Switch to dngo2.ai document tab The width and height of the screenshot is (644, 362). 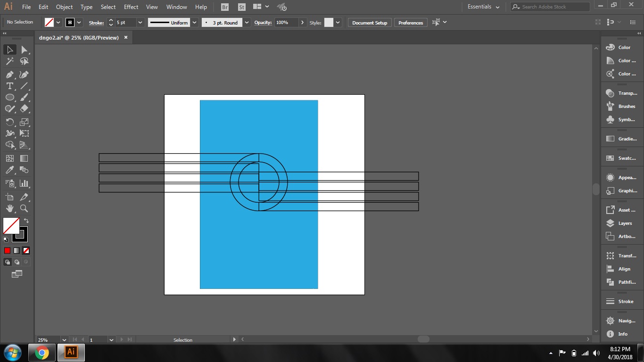79,38
